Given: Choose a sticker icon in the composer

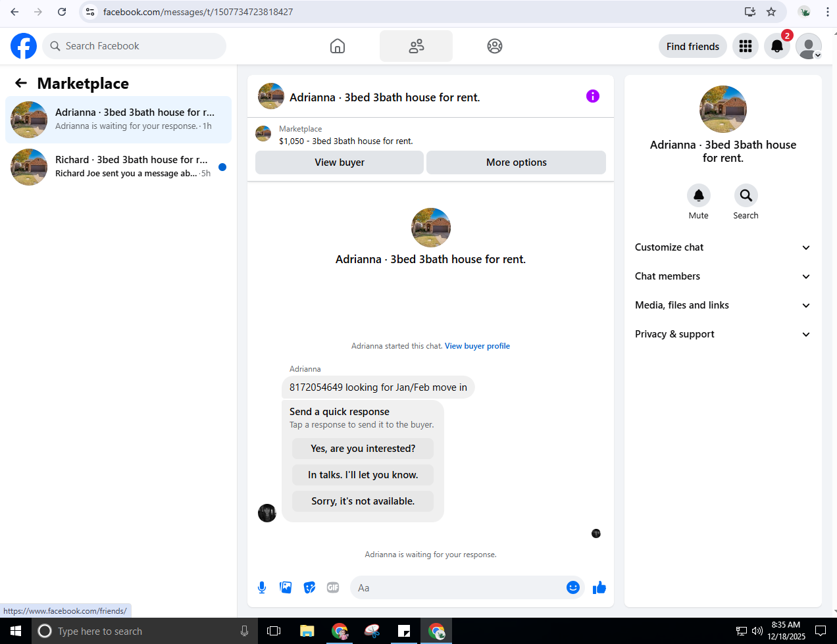Looking at the screenshot, I should pyautogui.click(x=309, y=587).
